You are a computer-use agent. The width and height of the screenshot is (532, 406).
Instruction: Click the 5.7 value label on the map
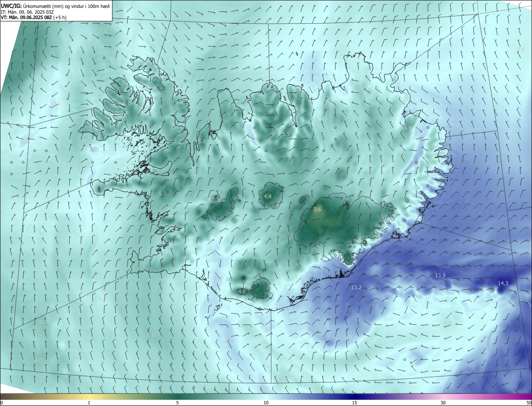pos(163,194)
